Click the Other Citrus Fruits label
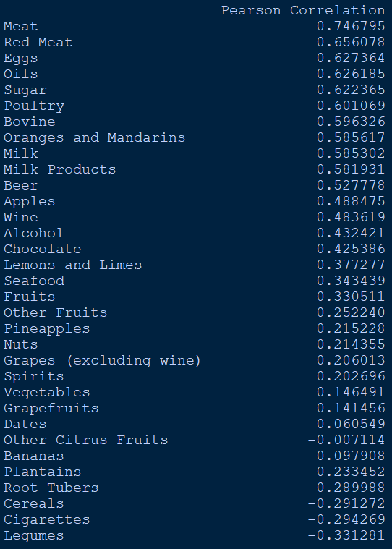Screen dimensions: 392x549 [x=86, y=440]
